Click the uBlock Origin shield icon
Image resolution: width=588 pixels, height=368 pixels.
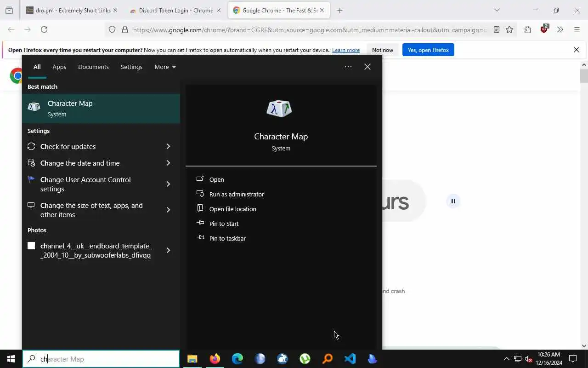point(544,29)
